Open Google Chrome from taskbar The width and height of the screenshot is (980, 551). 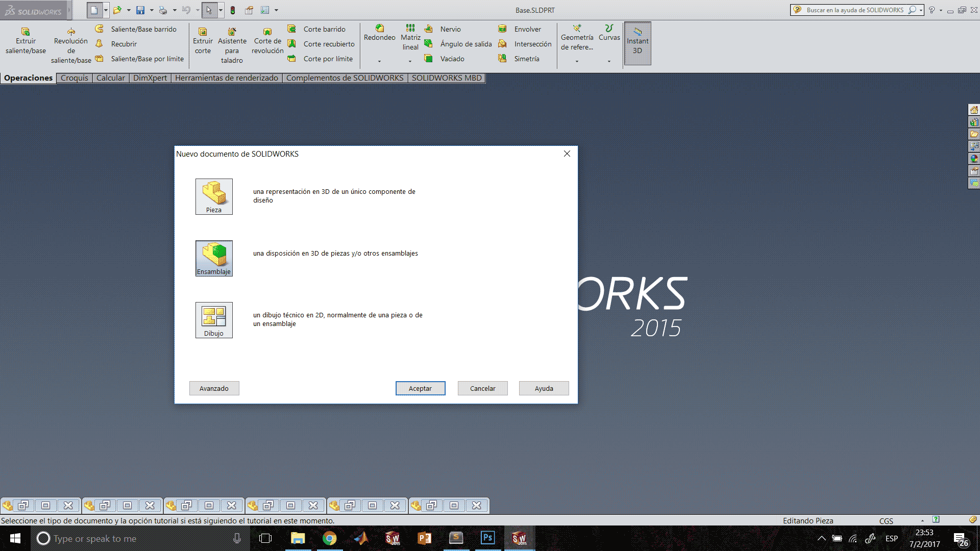click(330, 538)
